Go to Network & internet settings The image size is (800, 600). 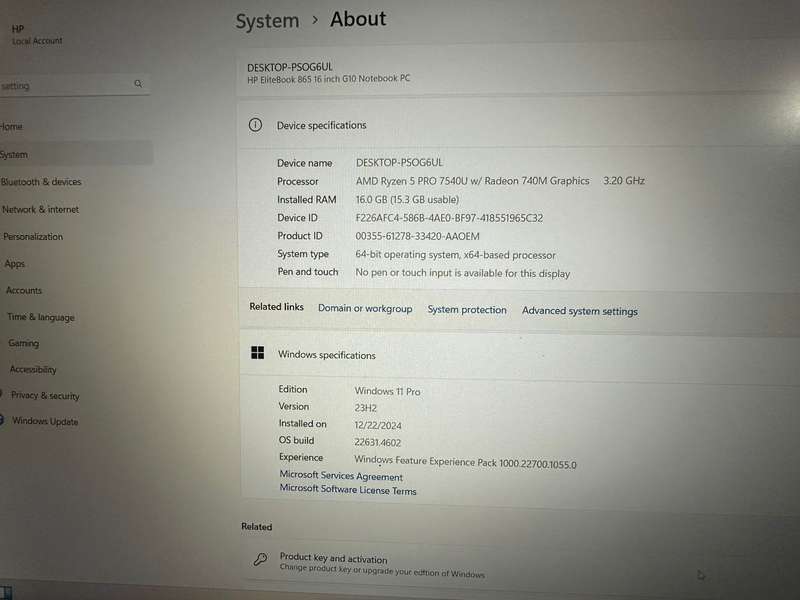tap(40, 209)
